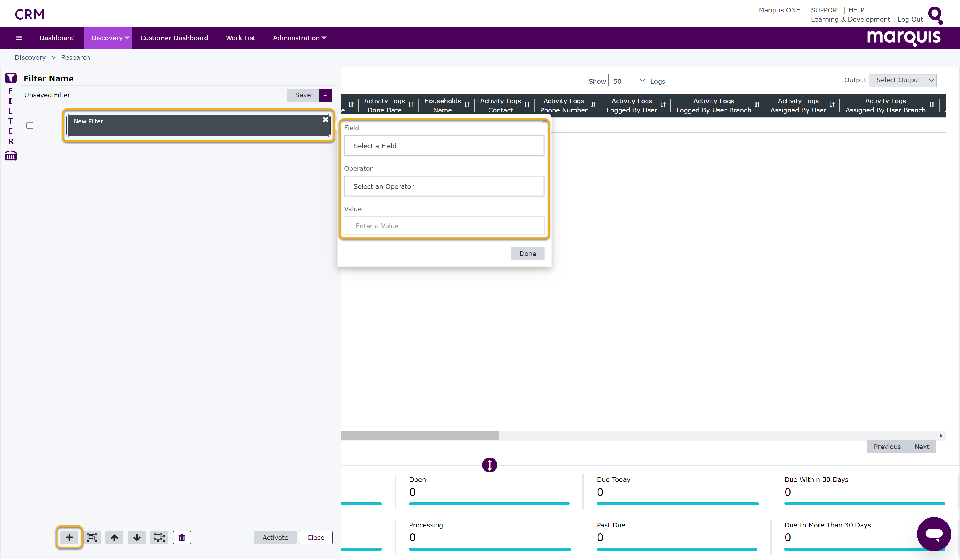Close the New Filter with the X
The image size is (960, 560).
(325, 120)
